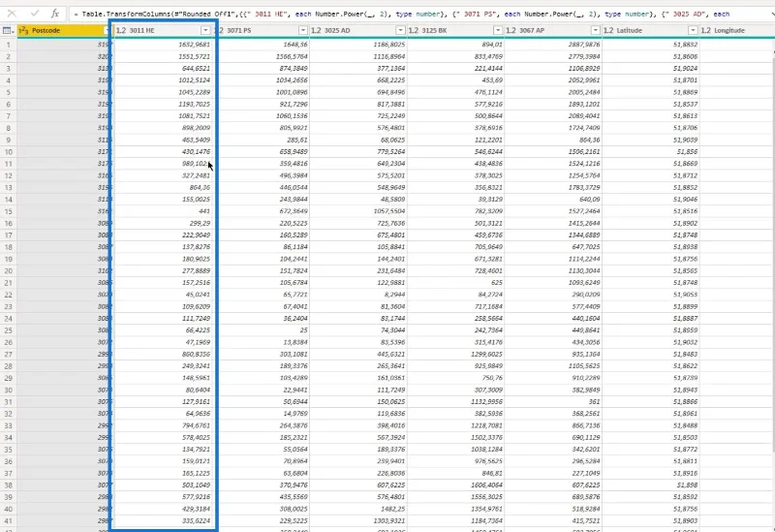The image size is (775, 532).
Task: Open the 3067 AP column filter dropdown
Action: [x=595, y=31]
